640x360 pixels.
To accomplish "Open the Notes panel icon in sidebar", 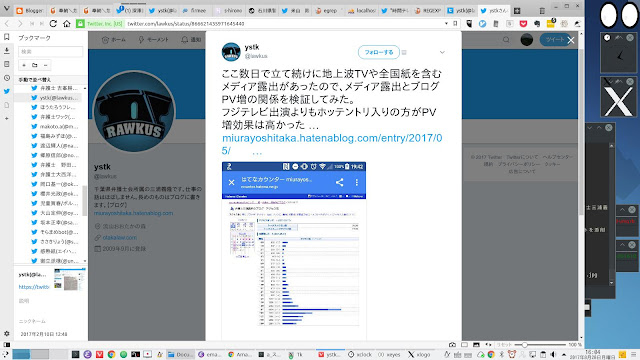I will click(x=7, y=64).
